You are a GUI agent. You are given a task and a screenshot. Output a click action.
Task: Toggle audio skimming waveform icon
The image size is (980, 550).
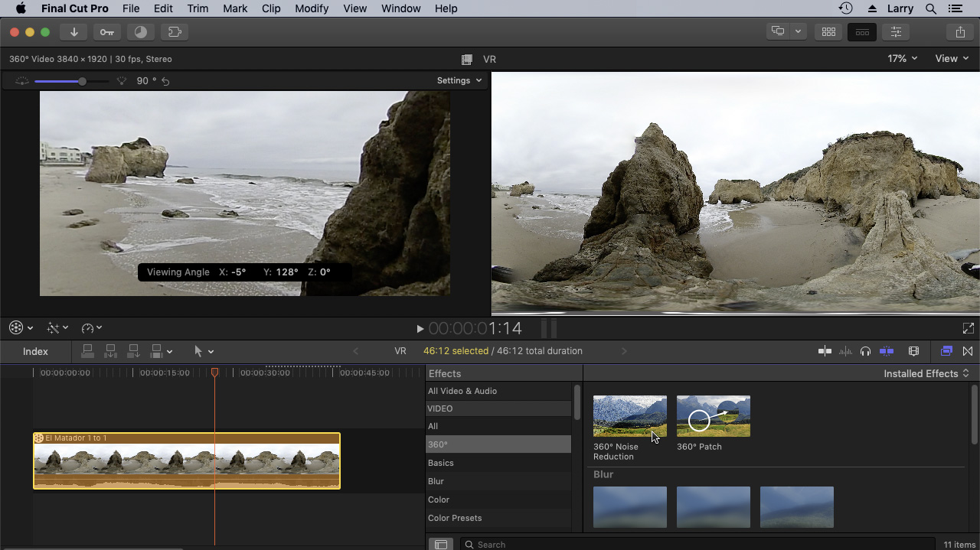tap(845, 351)
